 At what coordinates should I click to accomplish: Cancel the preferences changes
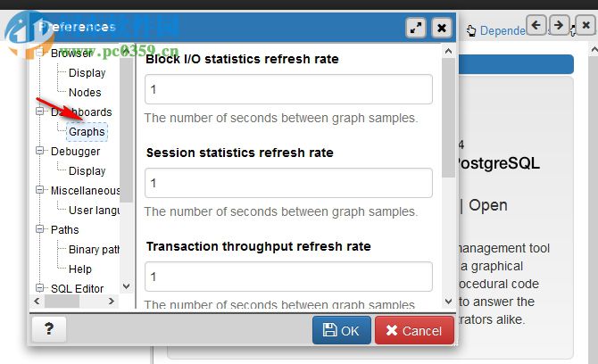coord(414,330)
